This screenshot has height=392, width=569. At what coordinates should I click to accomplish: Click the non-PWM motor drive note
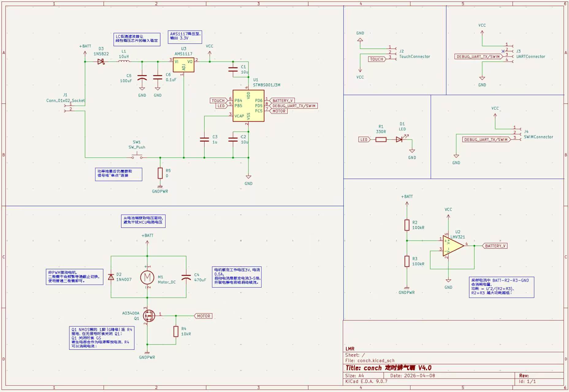tap(74, 277)
